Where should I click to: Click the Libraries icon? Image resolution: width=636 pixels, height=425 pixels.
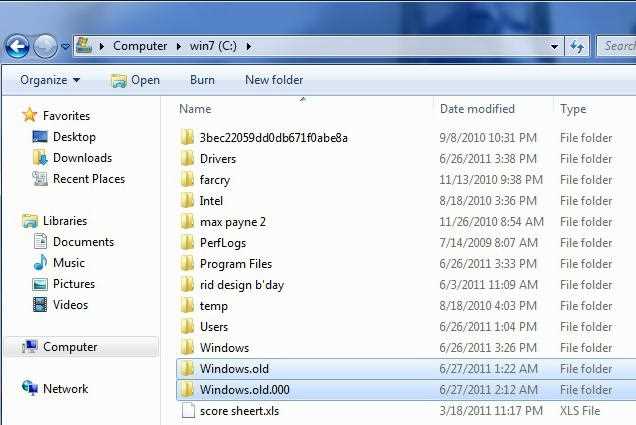tap(30, 221)
